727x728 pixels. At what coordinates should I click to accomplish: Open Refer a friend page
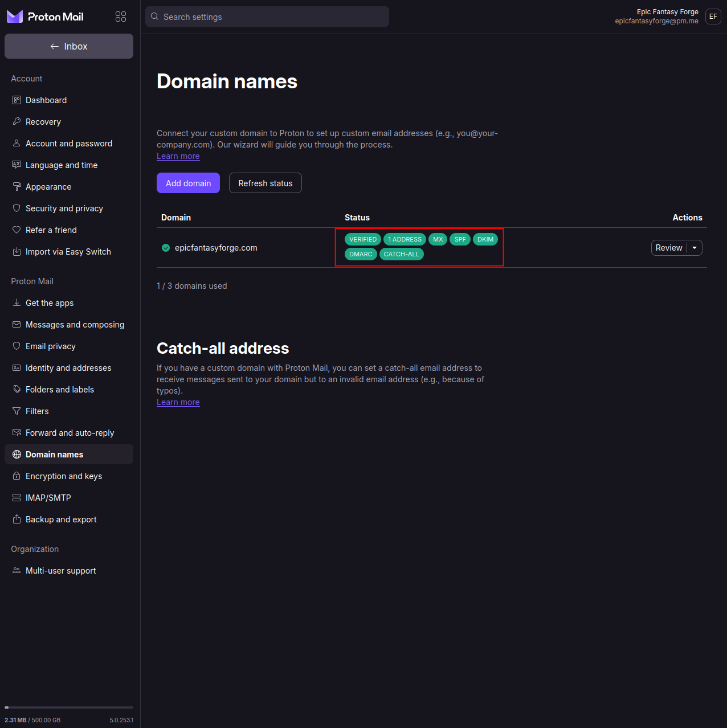[x=69, y=230]
